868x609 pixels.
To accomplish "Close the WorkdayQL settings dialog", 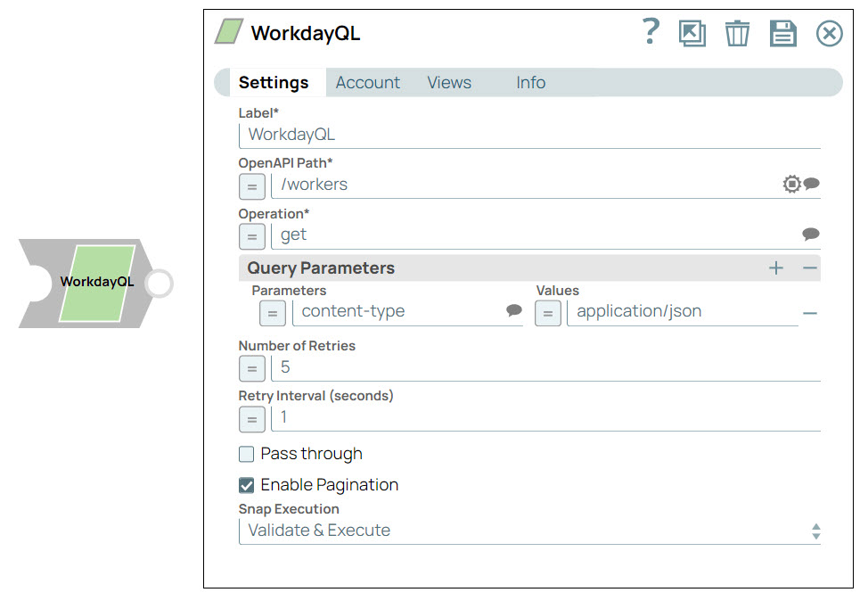I will 830,33.
